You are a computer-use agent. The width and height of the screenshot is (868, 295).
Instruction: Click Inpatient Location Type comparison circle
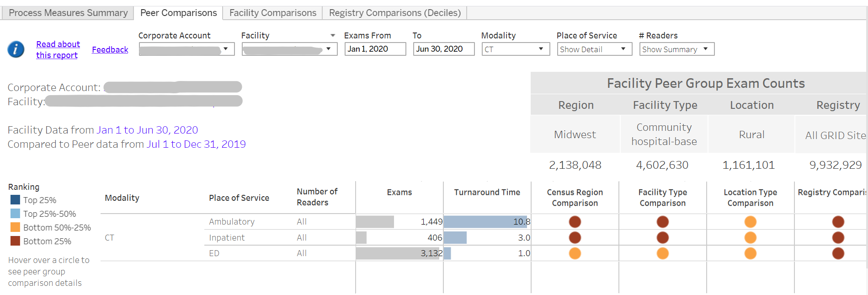750,237
